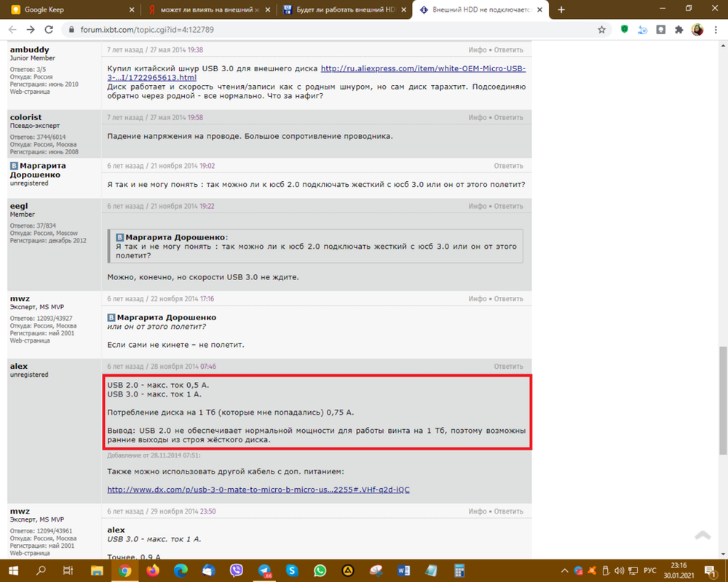
Task: Click Ответить in colorist's post
Action: click(x=508, y=118)
